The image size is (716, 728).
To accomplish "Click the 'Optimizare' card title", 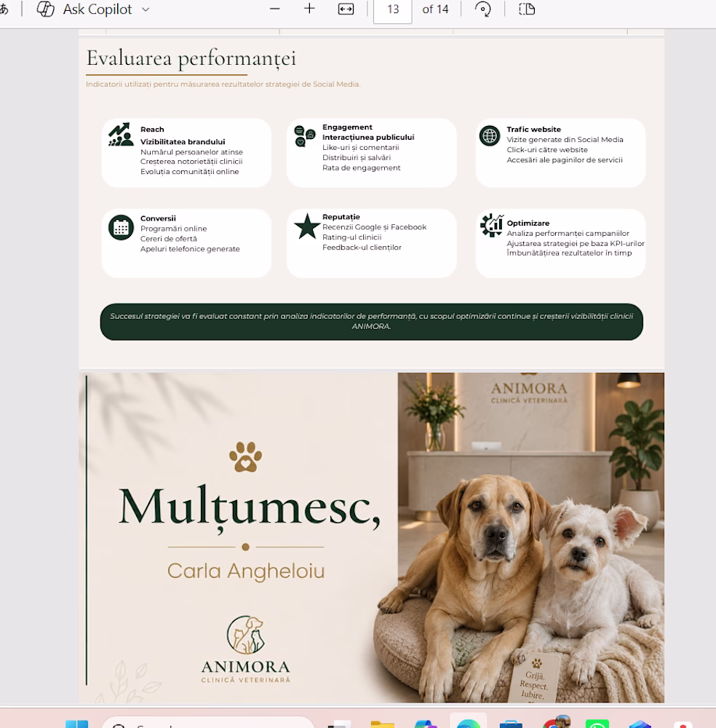I will (x=528, y=223).
